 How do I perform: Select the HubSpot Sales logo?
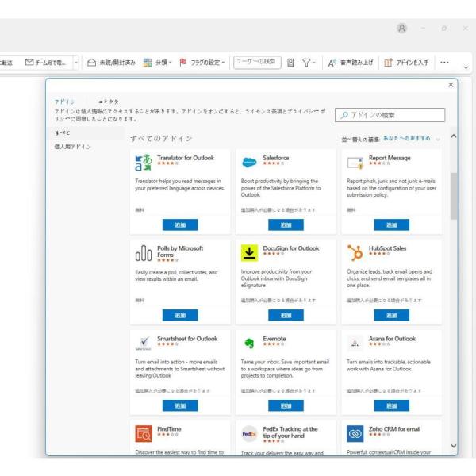(x=355, y=253)
